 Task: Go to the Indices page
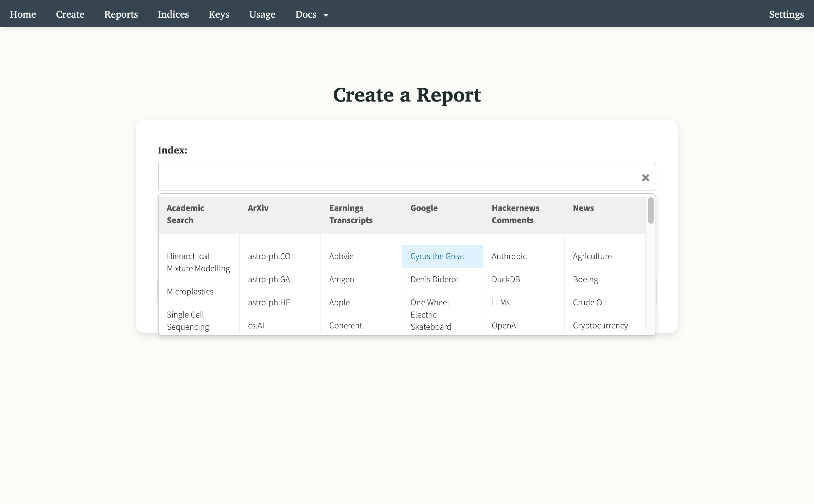coord(173,14)
